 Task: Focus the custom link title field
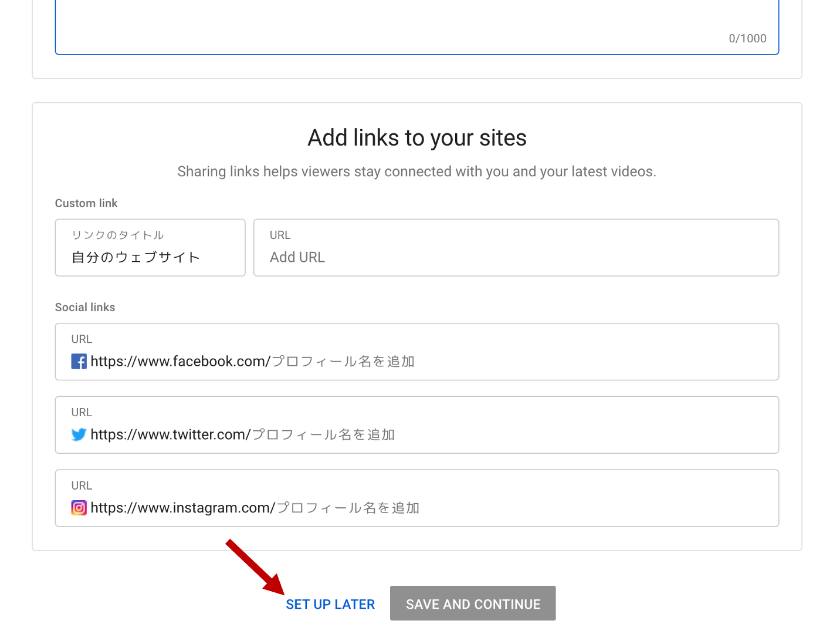pyautogui.click(x=150, y=248)
